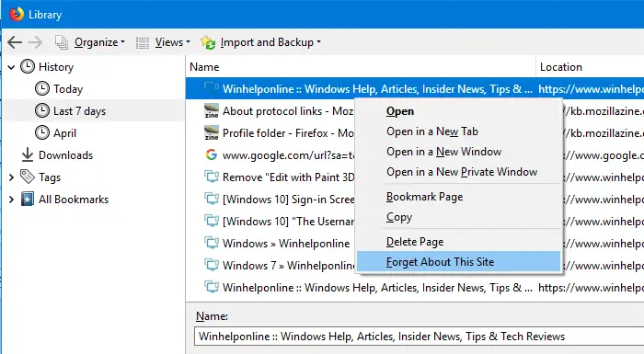Choose Open from the context menu
The image size is (644, 354).
[459, 111]
